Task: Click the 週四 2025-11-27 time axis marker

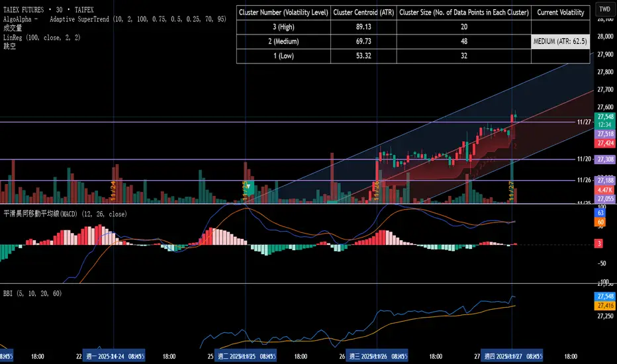Action: [512, 355]
